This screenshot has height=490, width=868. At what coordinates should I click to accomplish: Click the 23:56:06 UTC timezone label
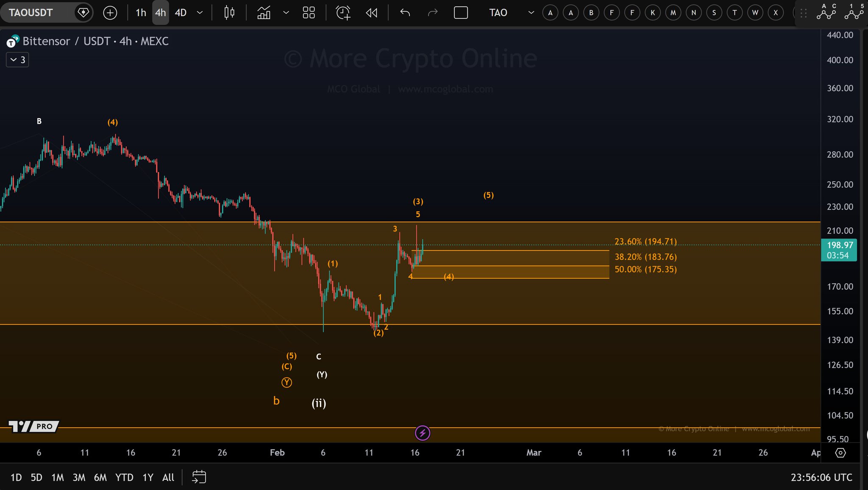click(x=821, y=477)
